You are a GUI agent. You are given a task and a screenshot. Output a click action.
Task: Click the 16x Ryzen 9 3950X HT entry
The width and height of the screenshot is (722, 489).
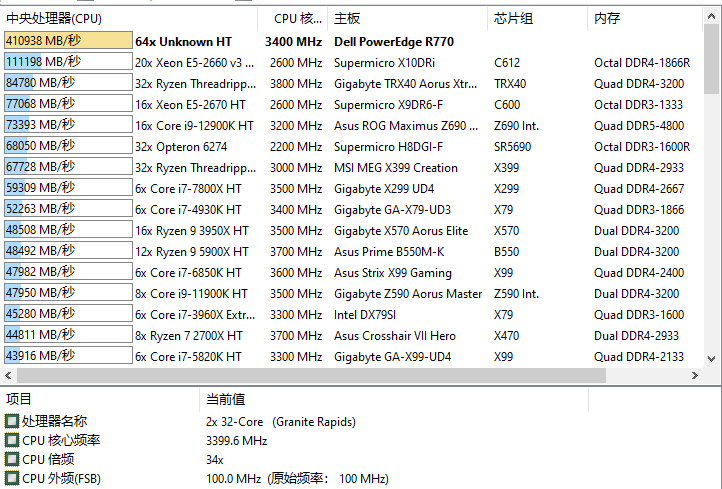192,231
